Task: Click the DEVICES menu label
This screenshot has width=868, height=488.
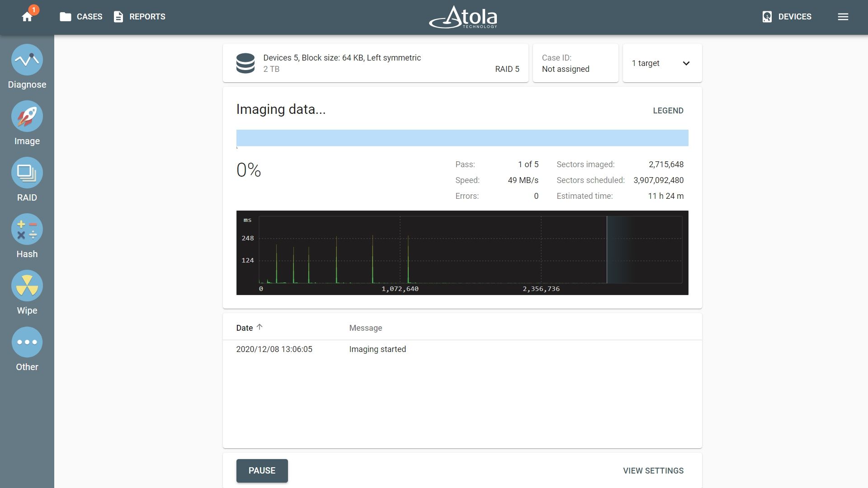Action: (795, 17)
